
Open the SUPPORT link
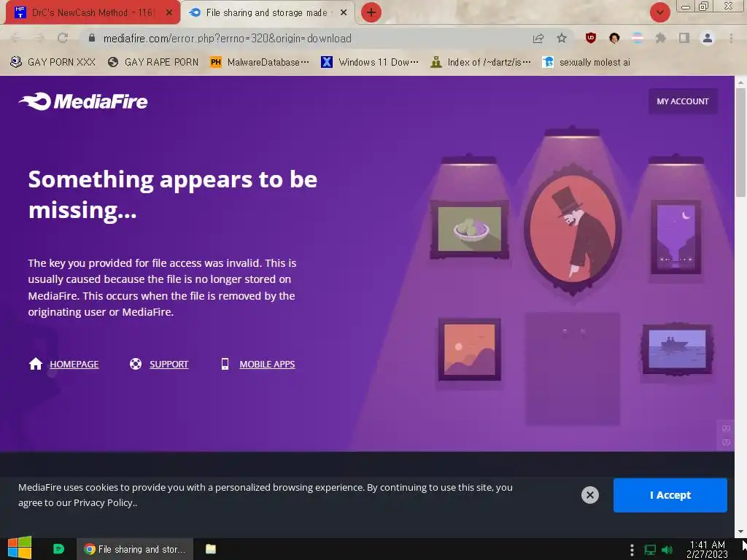coord(169,365)
